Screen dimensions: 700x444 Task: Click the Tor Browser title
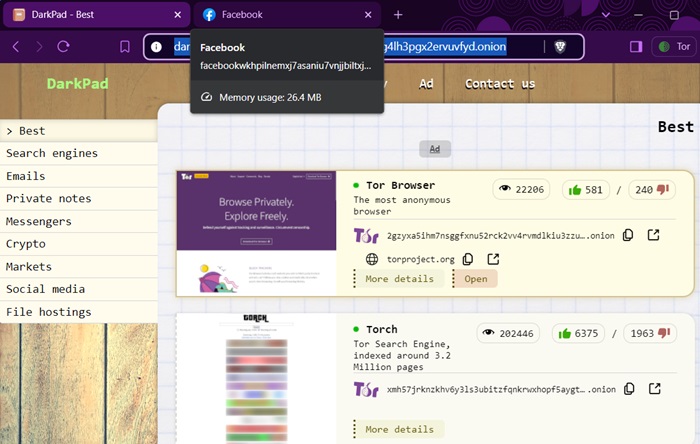tap(400, 185)
